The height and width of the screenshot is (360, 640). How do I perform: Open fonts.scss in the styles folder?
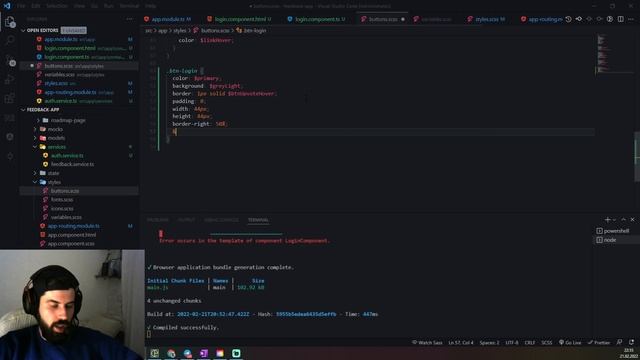62,200
